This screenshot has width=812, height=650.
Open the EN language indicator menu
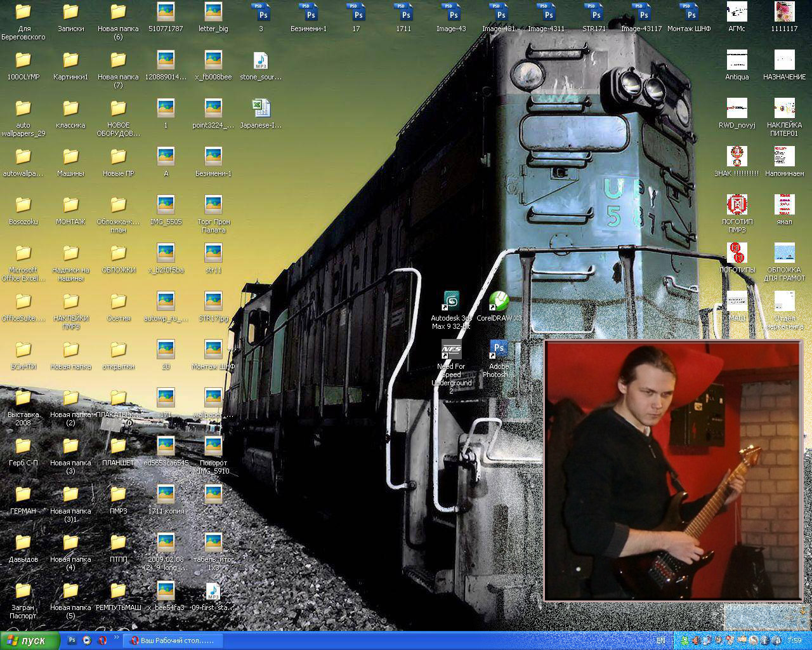660,641
